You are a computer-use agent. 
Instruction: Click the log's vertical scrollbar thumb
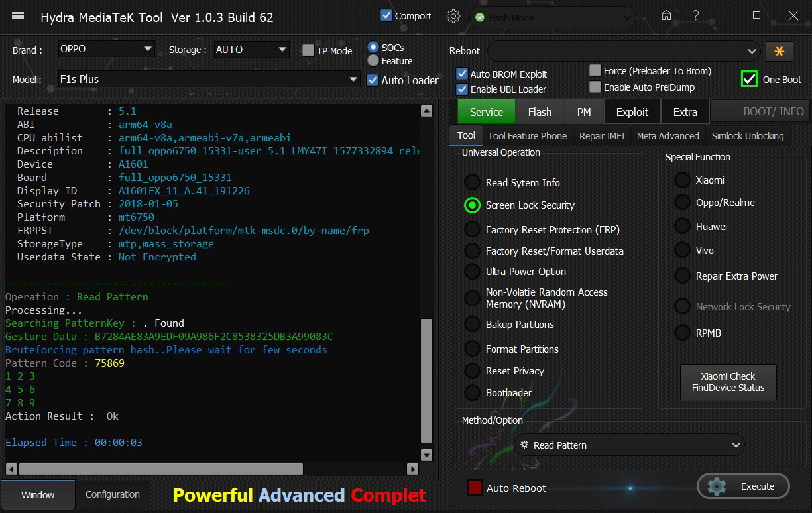pyautogui.click(x=427, y=380)
